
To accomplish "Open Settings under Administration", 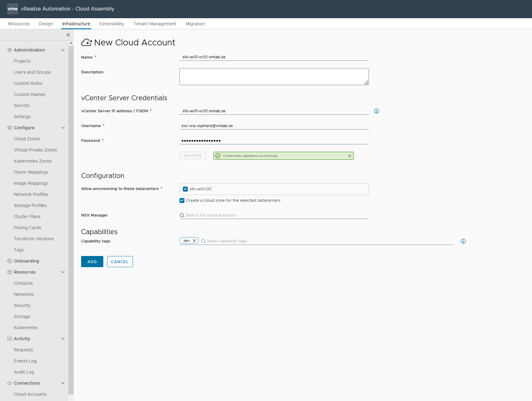I will [x=22, y=117].
